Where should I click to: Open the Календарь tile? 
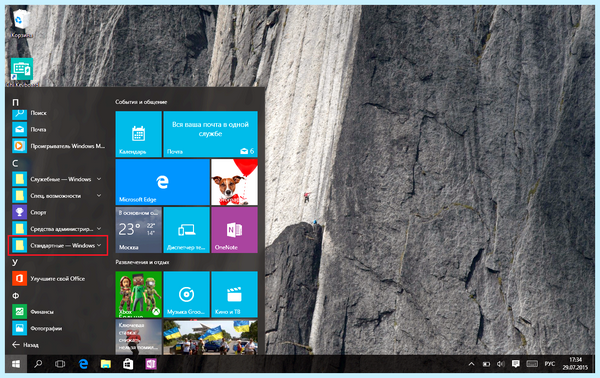point(139,134)
